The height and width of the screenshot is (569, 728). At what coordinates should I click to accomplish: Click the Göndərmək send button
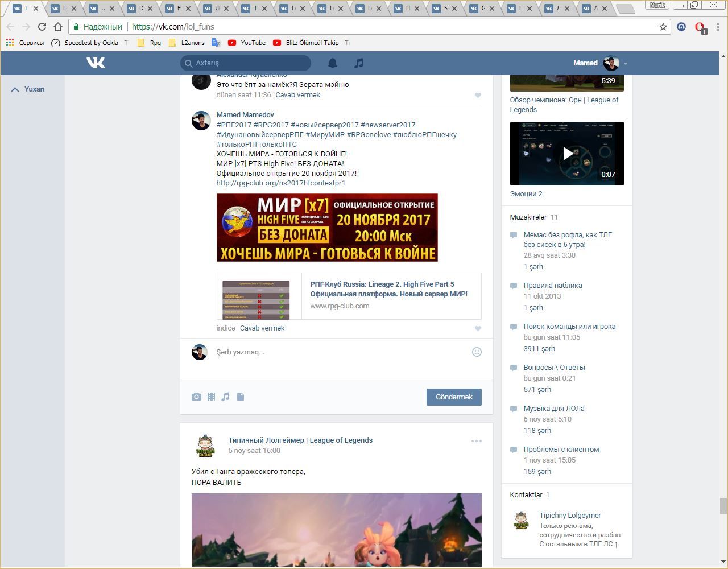click(454, 397)
